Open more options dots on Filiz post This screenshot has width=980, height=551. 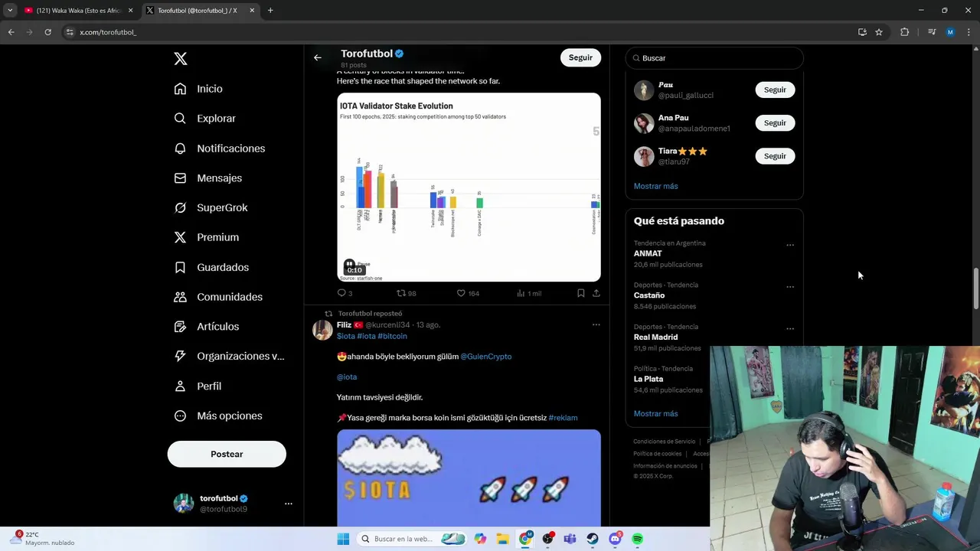596,325
